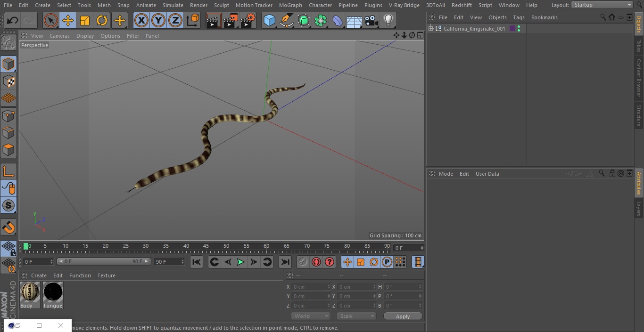This screenshot has height=332, width=644.
Task: Open the Content Browser side tab
Action: [x=639, y=77]
